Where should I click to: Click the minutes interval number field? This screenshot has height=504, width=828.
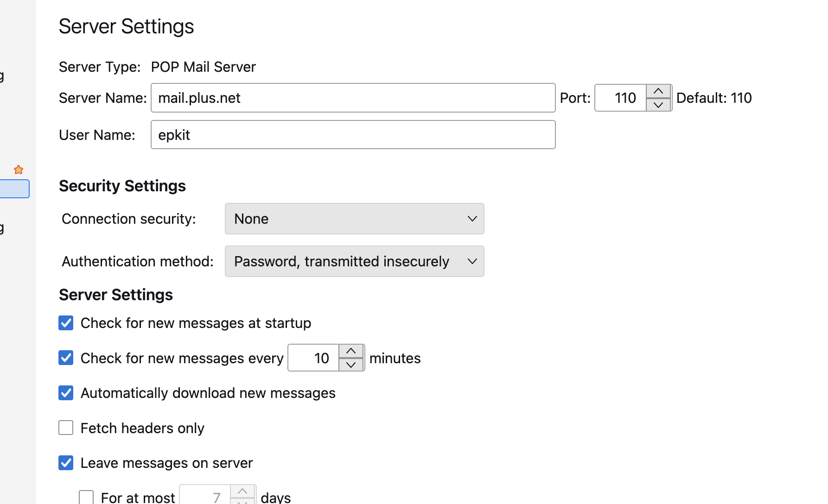(314, 358)
